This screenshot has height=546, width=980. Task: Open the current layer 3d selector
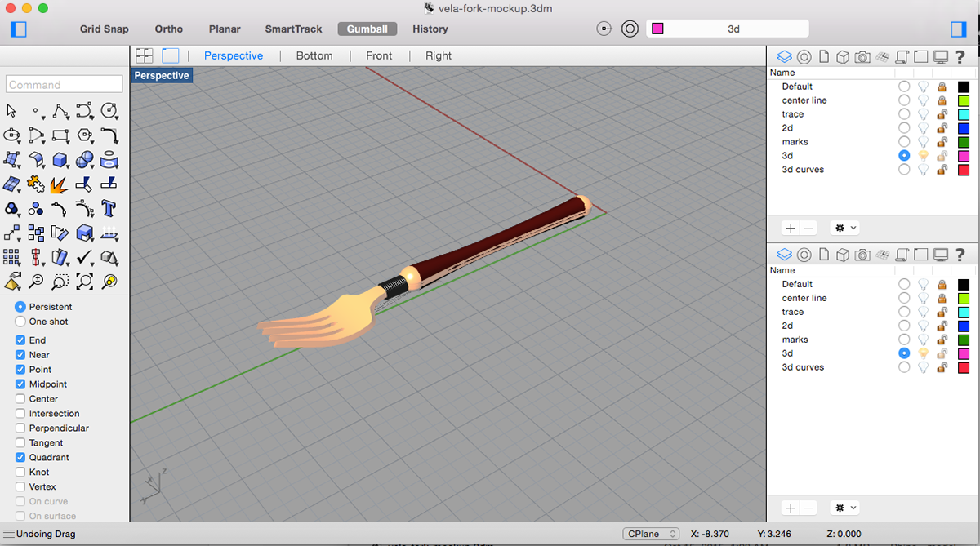tap(727, 29)
